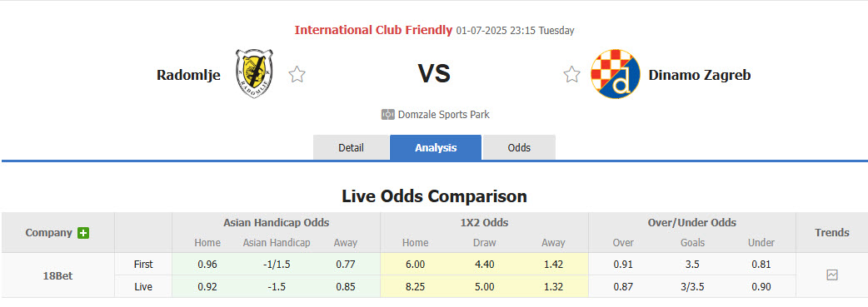Click the Domzale Sports Park venue text
The width and height of the screenshot is (868, 307).
coord(443,115)
